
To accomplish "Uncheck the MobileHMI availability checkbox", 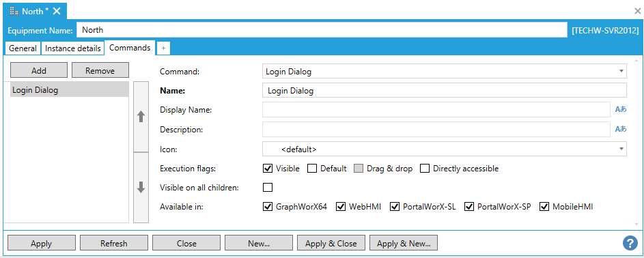I will [544, 207].
